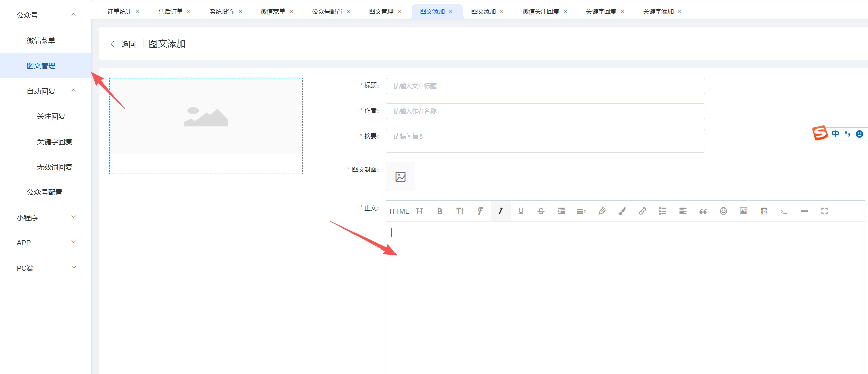Open the emoji picker in toolbar

[x=723, y=211]
